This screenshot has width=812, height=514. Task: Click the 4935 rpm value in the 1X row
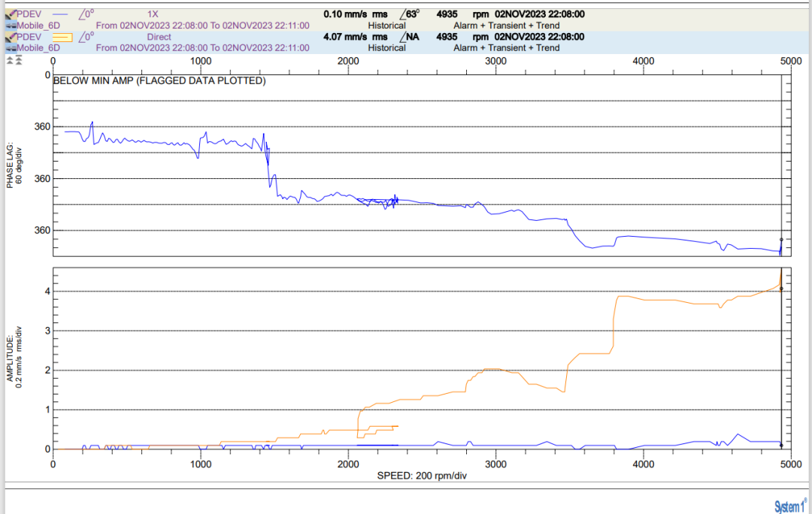tap(462, 14)
